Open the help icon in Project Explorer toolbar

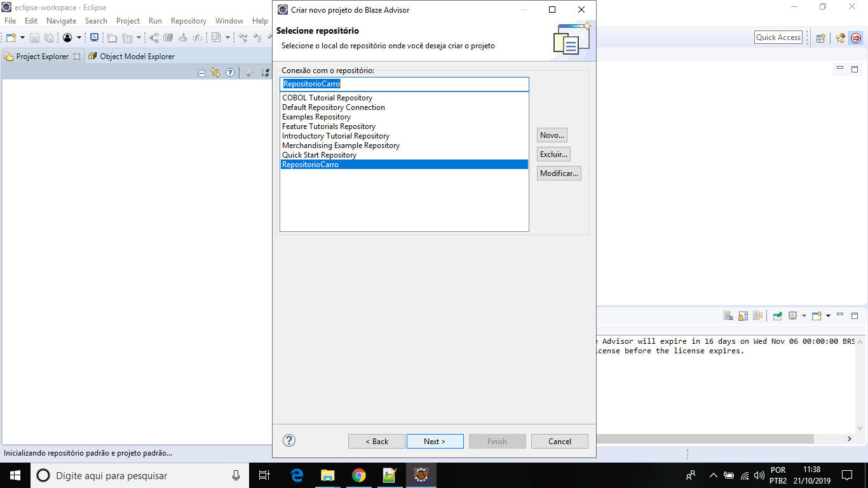tap(229, 72)
